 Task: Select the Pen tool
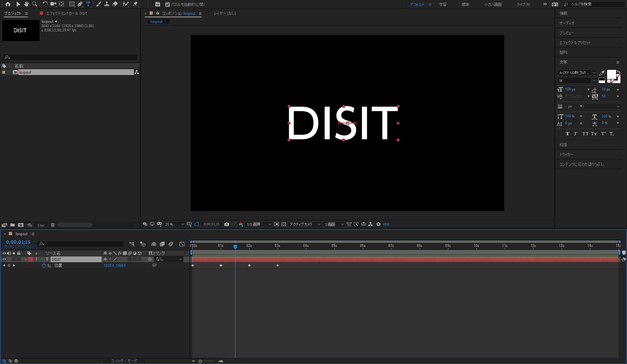point(80,4)
